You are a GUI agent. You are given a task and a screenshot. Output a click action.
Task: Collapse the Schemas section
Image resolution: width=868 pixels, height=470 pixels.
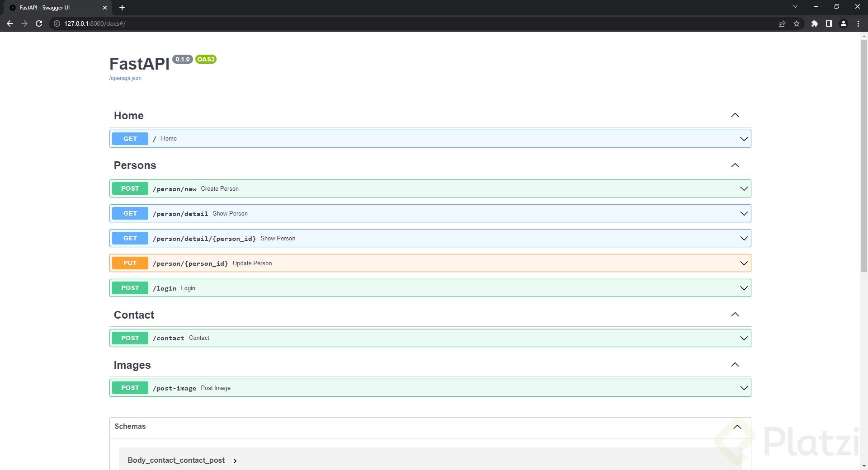(x=737, y=427)
